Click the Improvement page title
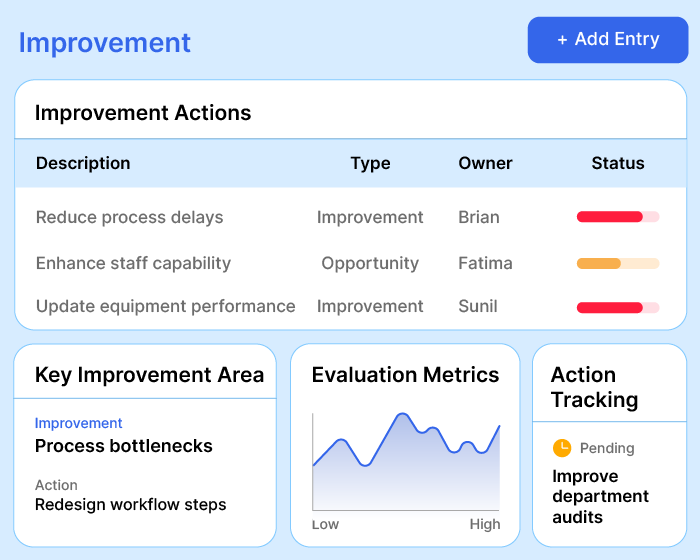Image resolution: width=700 pixels, height=560 pixels. (x=105, y=43)
